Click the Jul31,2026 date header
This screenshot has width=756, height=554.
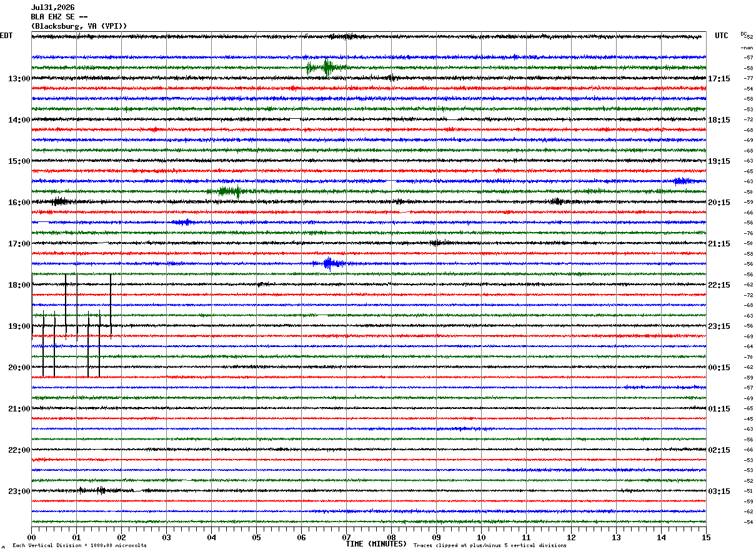click(x=52, y=8)
